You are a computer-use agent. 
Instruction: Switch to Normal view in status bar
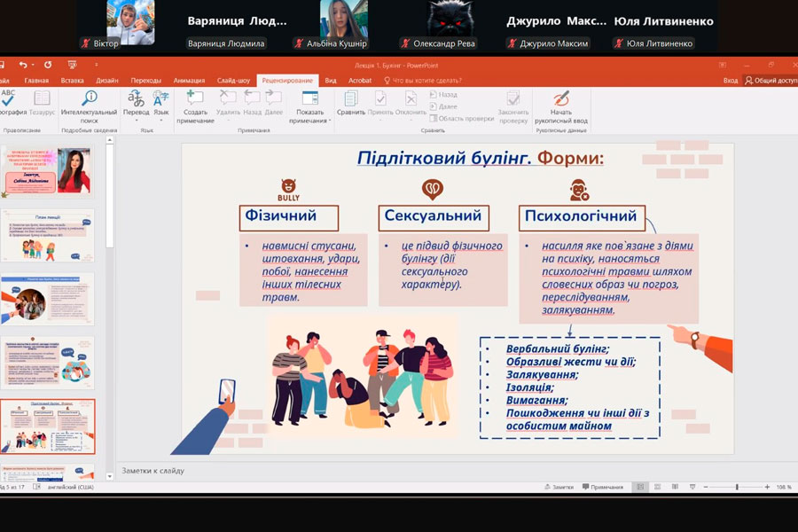638,487
